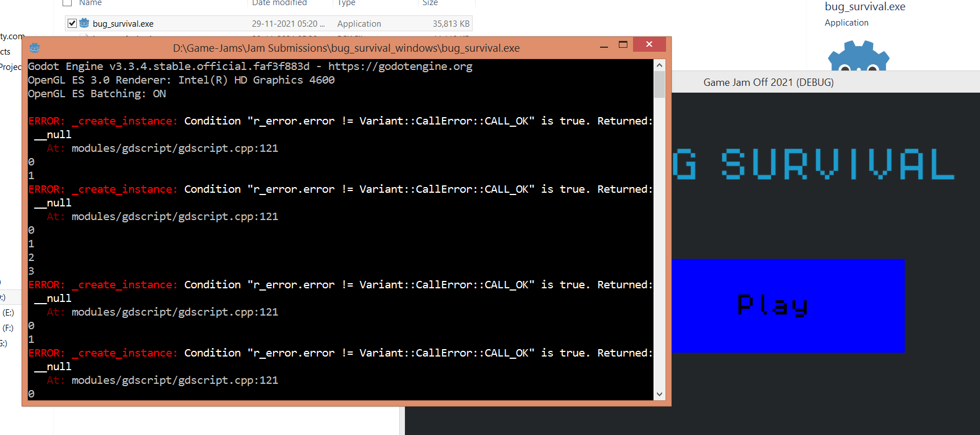Maximize the console window
Viewport: 980px width, 435px height.
point(623,45)
